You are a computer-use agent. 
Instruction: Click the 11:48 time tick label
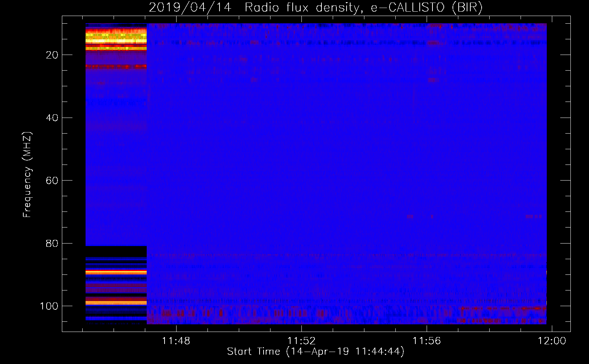coord(176,341)
